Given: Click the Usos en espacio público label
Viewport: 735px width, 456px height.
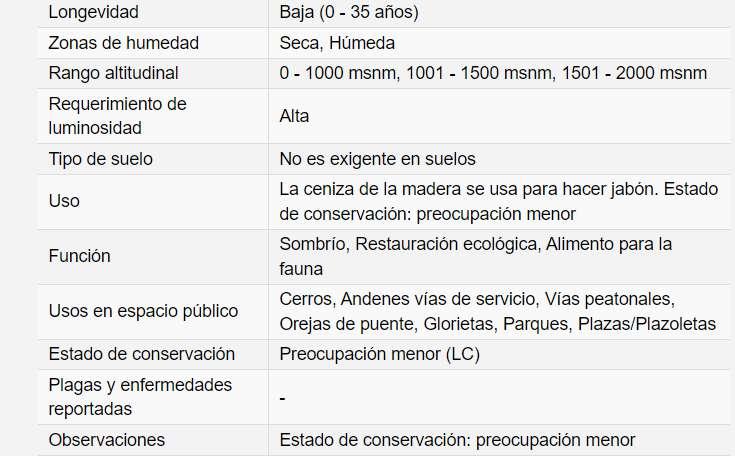Looking at the screenshot, I should click(x=143, y=311).
